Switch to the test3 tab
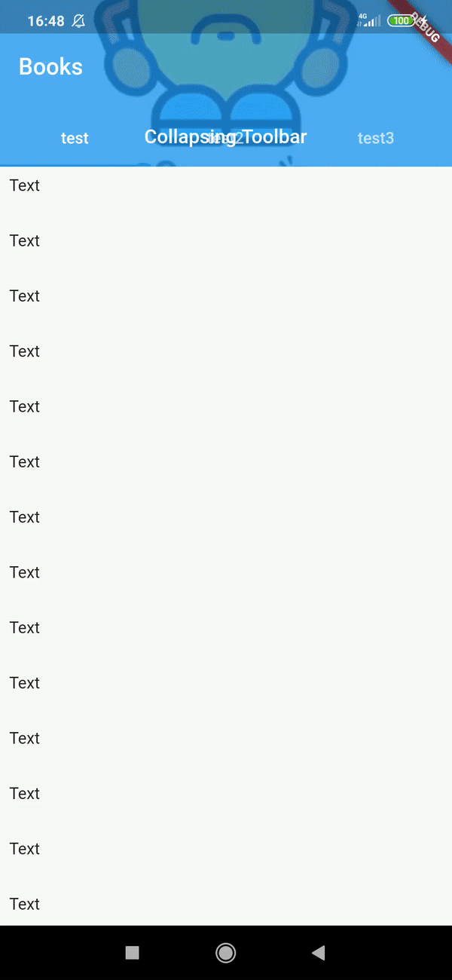 point(376,138)
